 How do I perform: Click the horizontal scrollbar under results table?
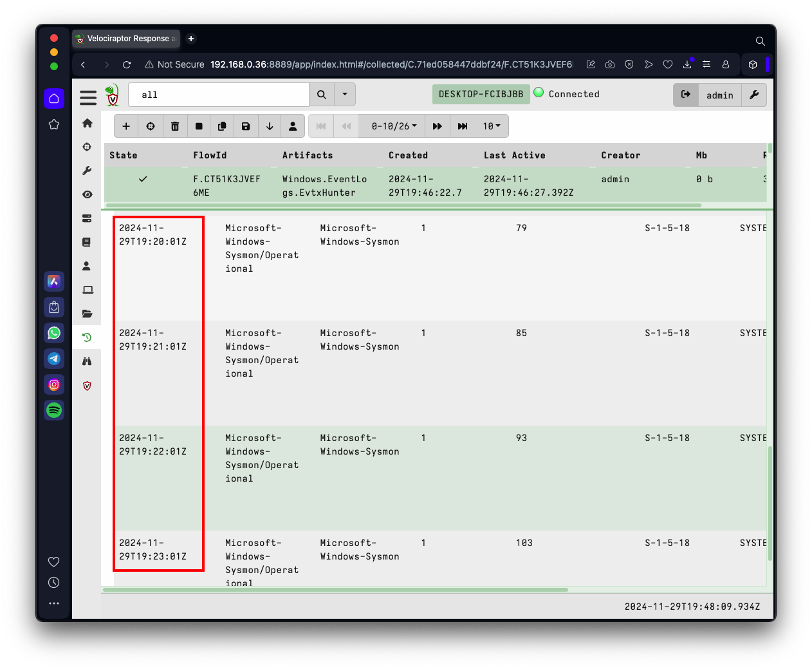click(x=335, y=590)
